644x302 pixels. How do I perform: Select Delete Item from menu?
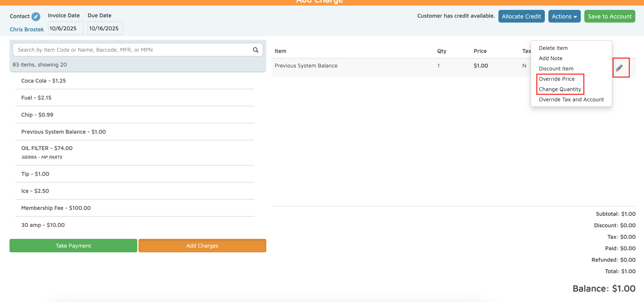point(553,48)
